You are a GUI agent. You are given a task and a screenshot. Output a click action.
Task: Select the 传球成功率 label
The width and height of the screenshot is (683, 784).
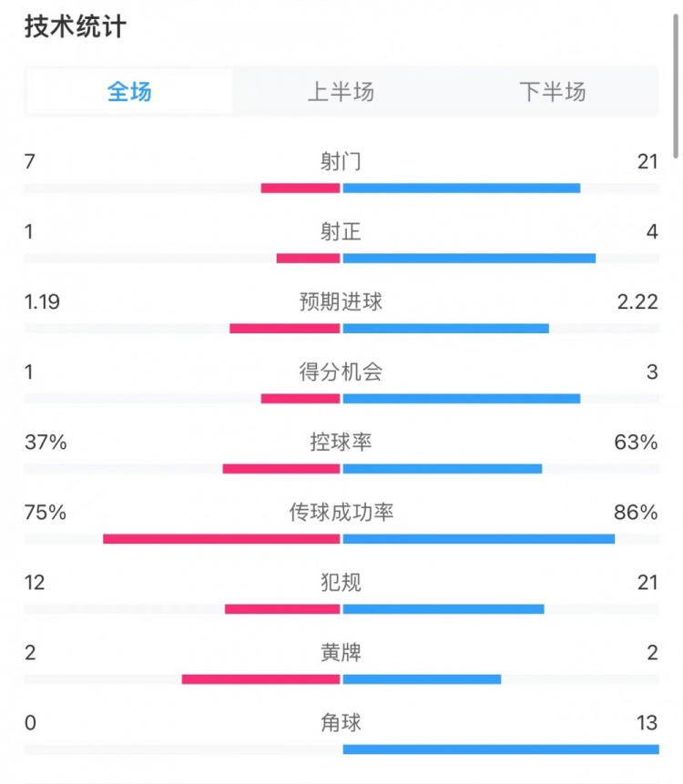tap(341, 513)
